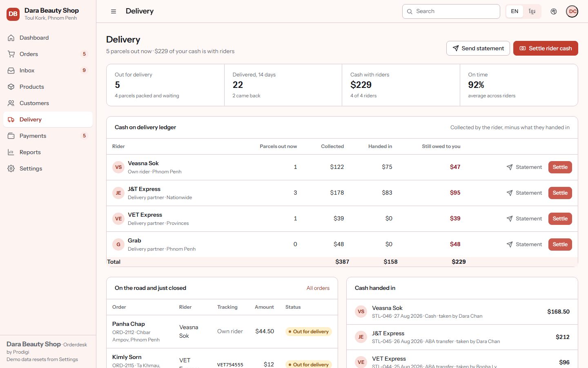Send statement to Grab
Screen dimensions: 588x368
pyautogui.click(x=524, y=245)
